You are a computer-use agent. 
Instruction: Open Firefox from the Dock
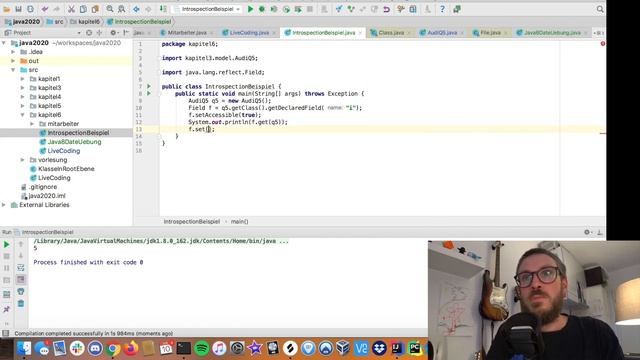point(131,348)
